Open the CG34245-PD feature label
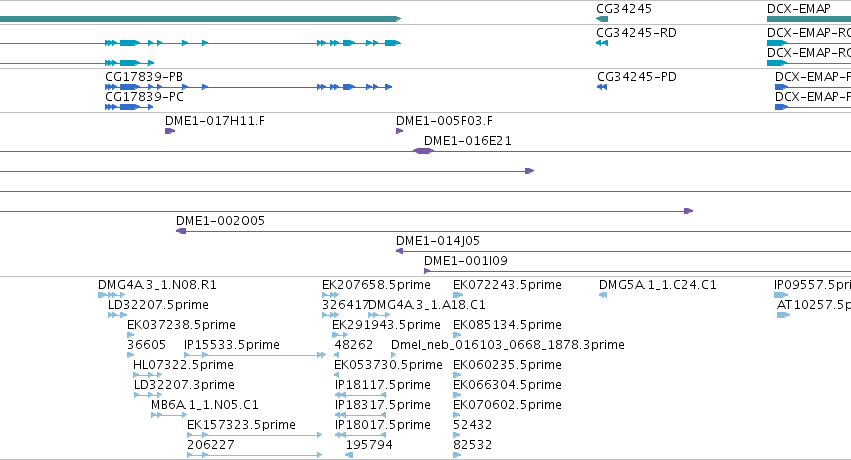The width and height of the screenshot is (851, 460). click(x=637, y=76)
